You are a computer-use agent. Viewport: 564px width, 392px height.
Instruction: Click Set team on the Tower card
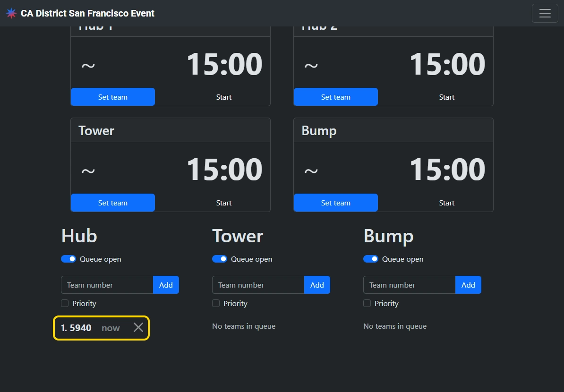(x=113, y=203)
